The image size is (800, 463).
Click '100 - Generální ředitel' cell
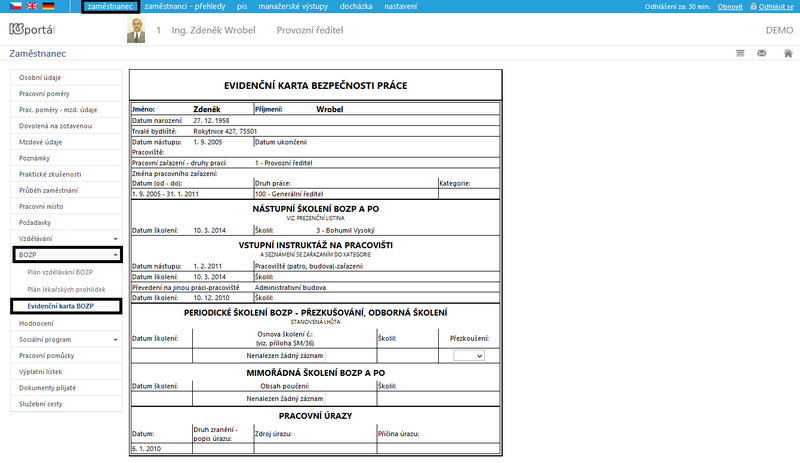(289, 194)
